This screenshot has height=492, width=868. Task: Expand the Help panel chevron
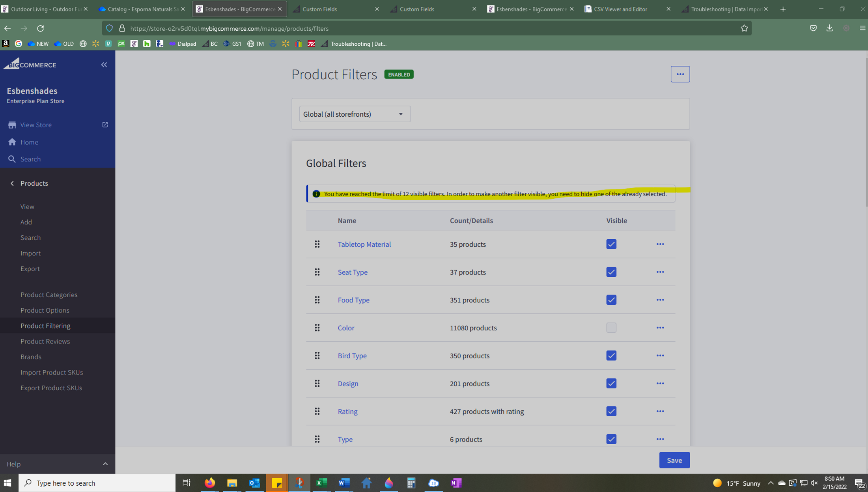click(x=105, y=464)
